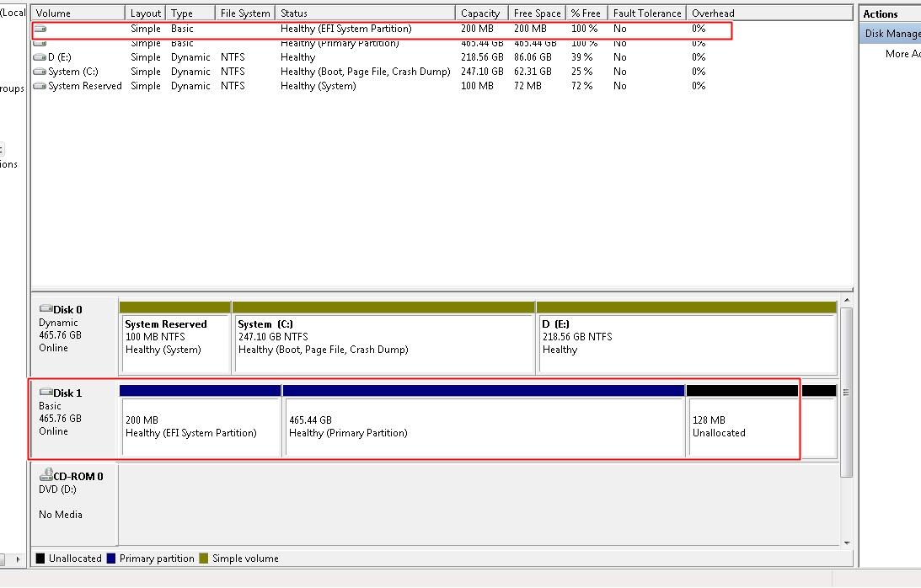
Task: Click the Fault Tolerance column header
Action: [646, 13]
